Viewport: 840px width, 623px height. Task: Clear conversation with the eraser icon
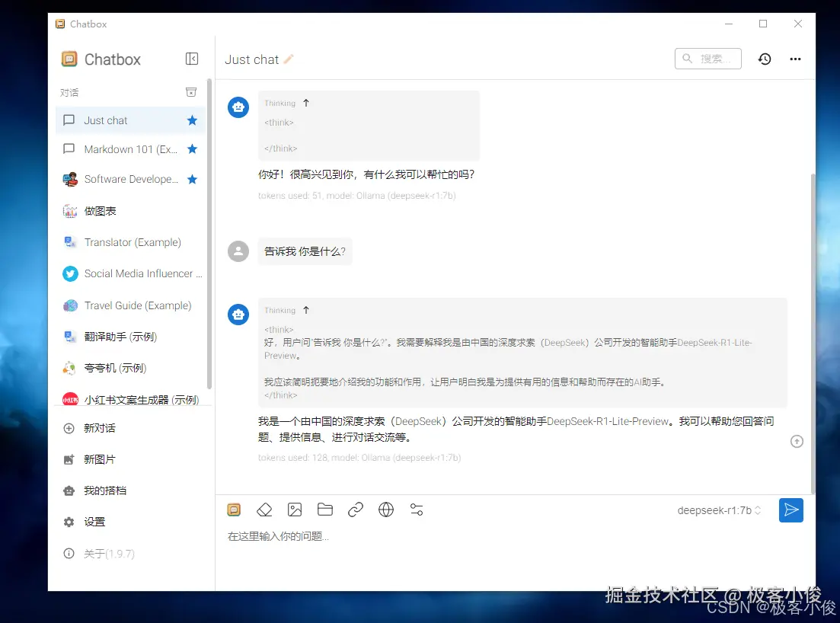tap(264, 510)
